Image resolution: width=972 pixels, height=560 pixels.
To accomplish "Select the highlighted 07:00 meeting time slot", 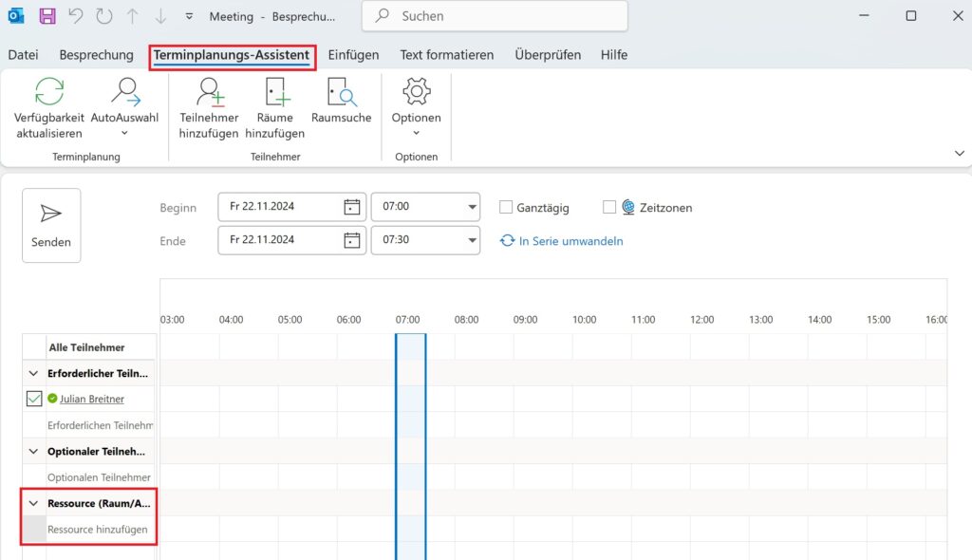I will coord(410,446).
